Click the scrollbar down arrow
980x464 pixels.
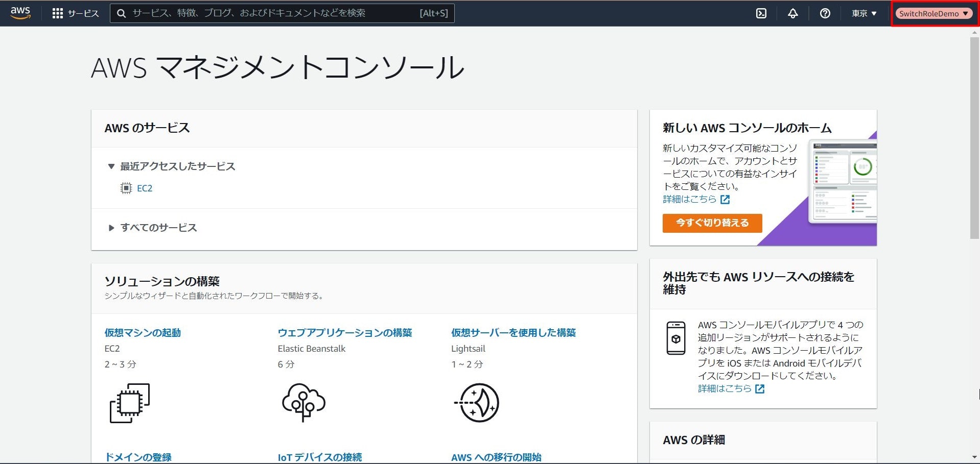(975, 457)
